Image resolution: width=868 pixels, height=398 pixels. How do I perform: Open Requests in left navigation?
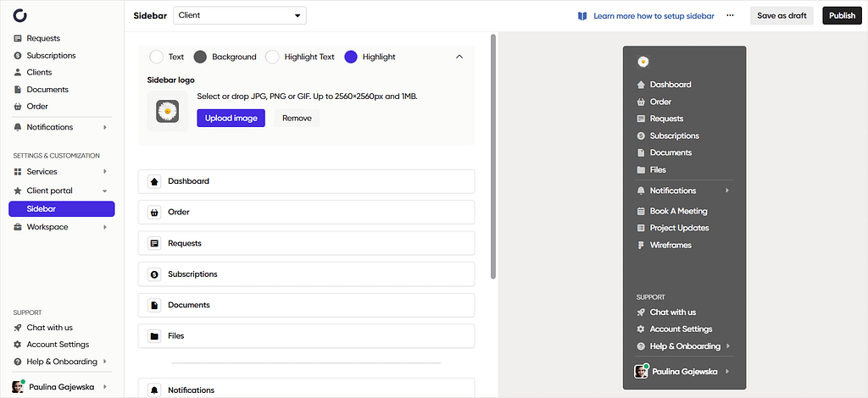tap(43, 39)
